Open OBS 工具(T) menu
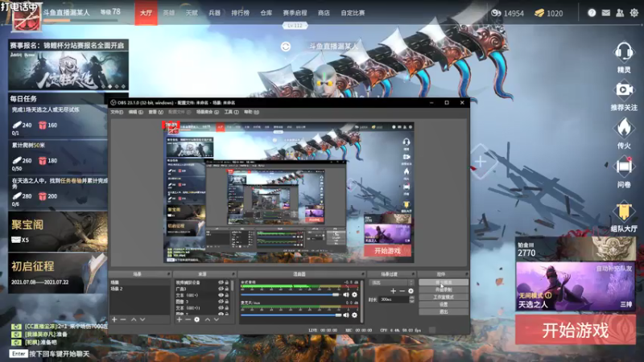Image resolution: width=644 pixels, height=362 pixels. point(231,112)
